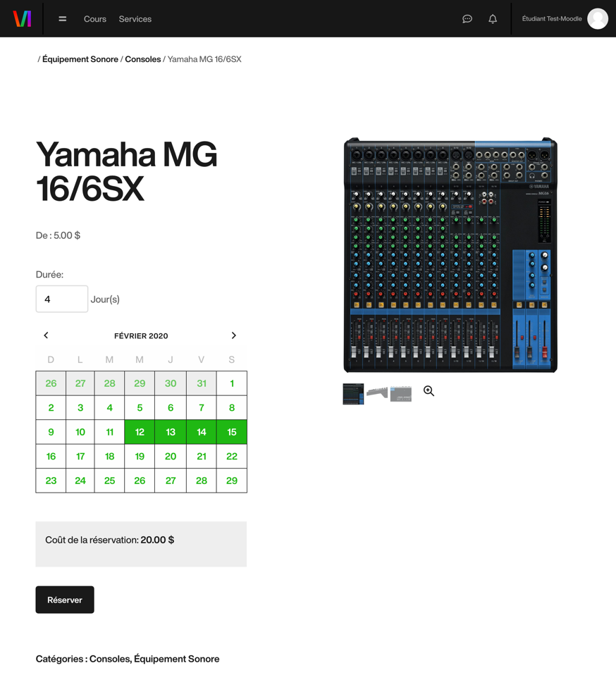Expand the Étudiant Test-Moodle user menu

pyautogui.click(x=551, y=19)
